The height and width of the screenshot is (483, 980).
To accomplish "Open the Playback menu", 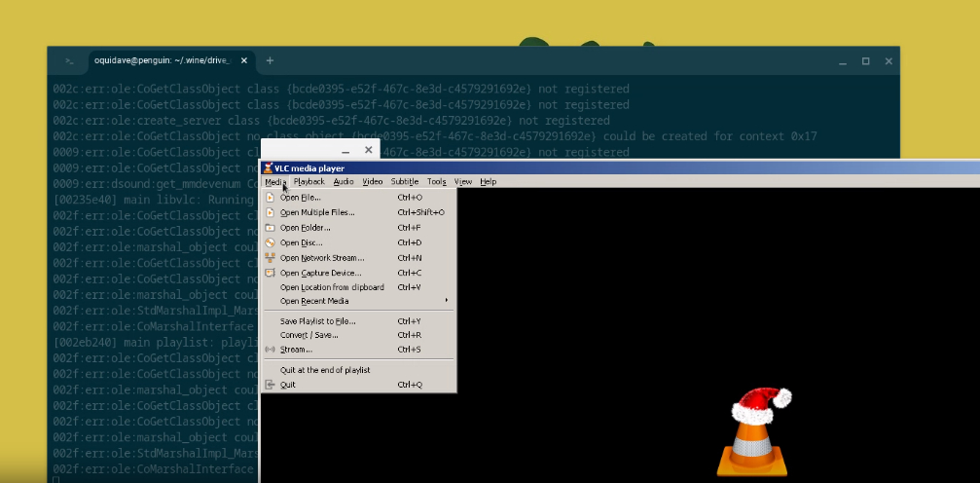I will 309,181.
